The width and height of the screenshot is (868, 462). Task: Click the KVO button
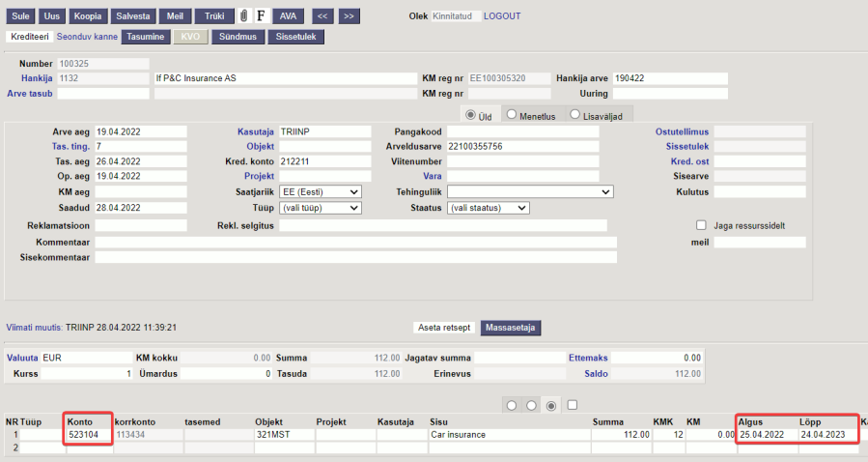pyautogui.click(x=190, y=37)
